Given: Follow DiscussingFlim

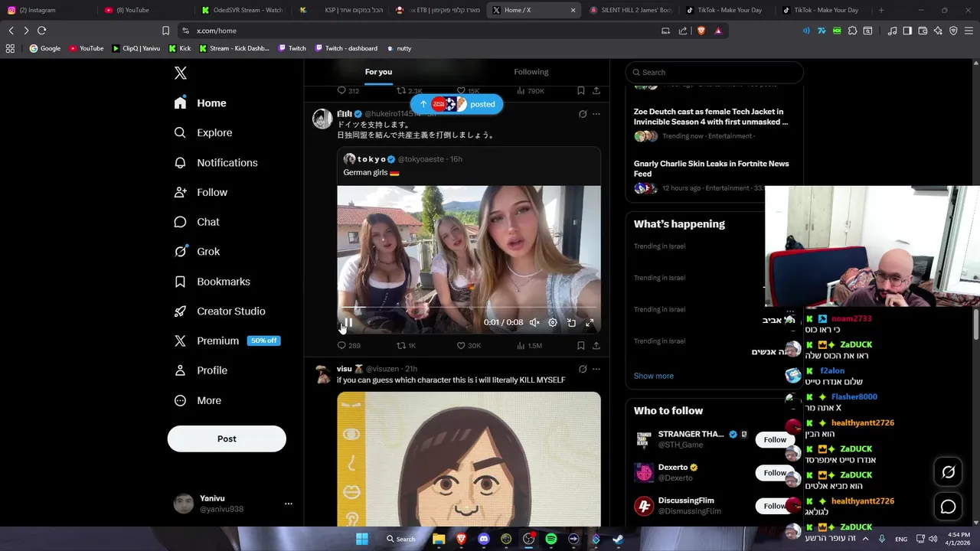Looking at the screenshot, I should pyautogui.click(x=774, y=506).
